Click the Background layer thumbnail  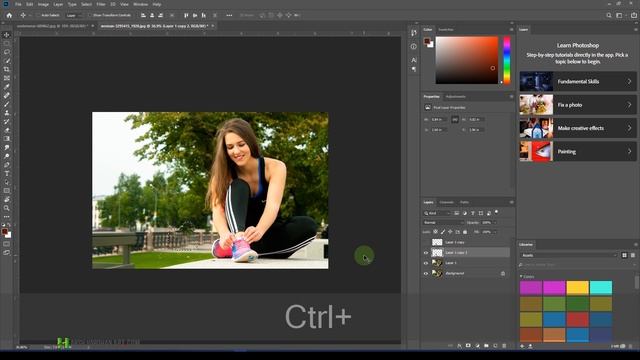tap(437, 273)
